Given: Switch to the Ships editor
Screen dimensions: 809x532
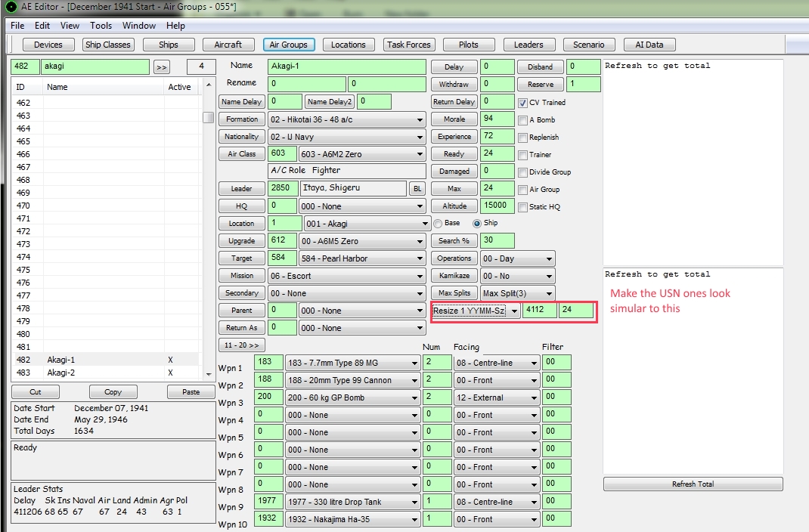Looking at the screenshot, I should (x=168, y=45).
